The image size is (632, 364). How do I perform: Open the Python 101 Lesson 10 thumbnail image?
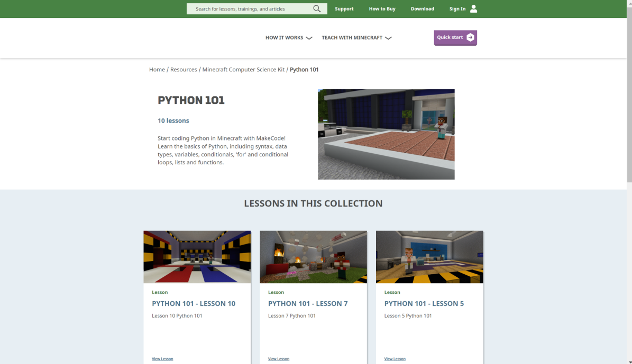[x=197, y=257]
